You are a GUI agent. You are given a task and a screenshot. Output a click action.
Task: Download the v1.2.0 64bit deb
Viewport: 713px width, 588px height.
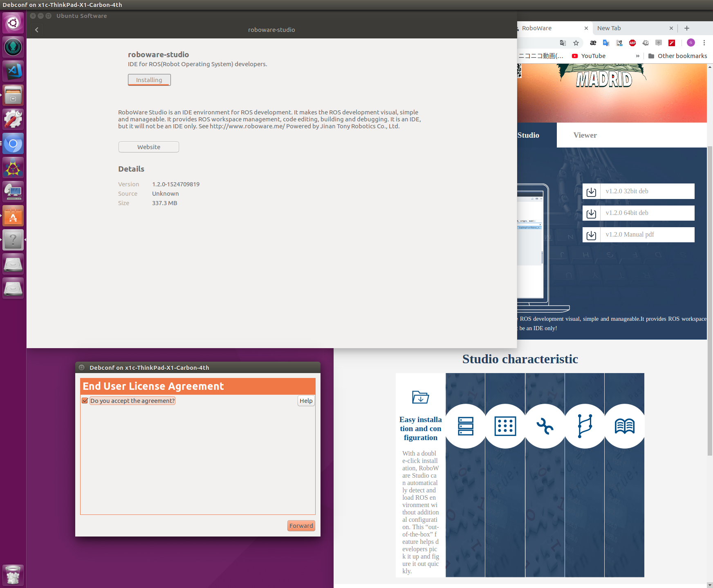pyautogui.click(x=639, y=213)
